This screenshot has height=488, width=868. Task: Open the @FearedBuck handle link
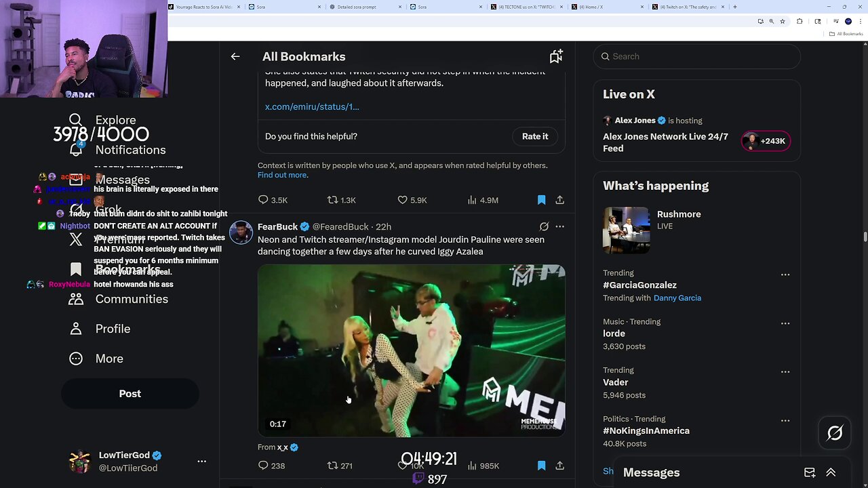coord(340,226)
